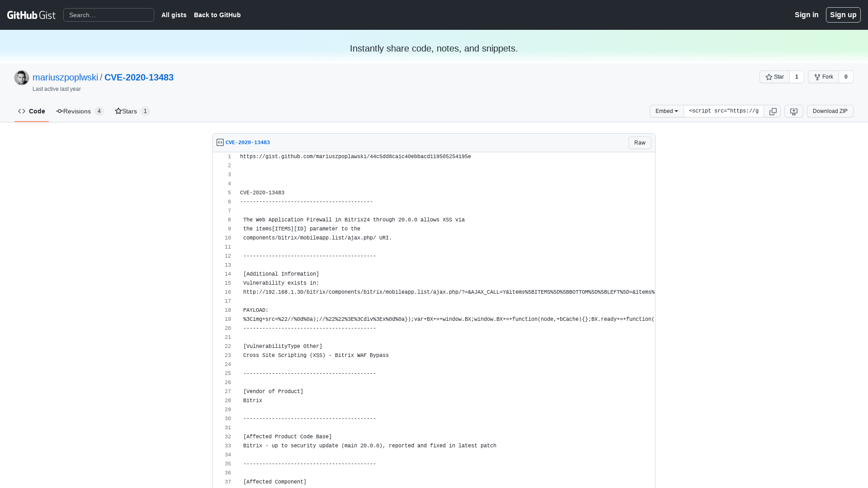Image resolution: width=868 pixels, height=488 pixels.
Task: Click the Sign up button
Action: (843, 15)
